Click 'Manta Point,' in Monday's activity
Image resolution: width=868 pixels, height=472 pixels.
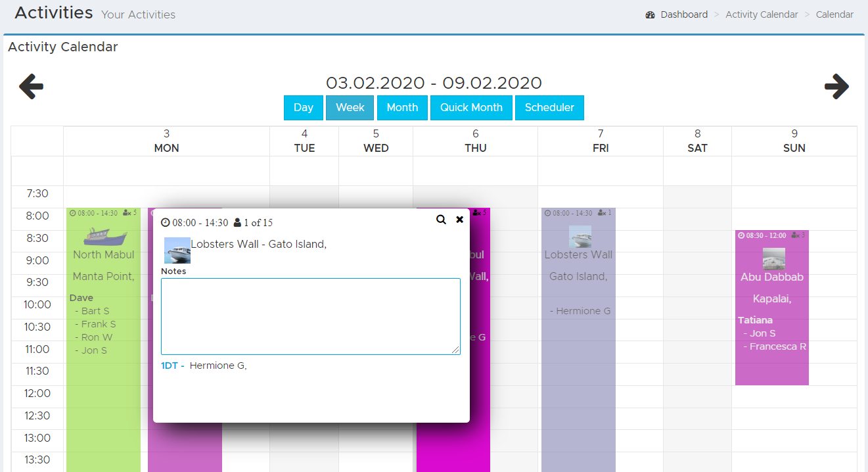tap(104, 276)
